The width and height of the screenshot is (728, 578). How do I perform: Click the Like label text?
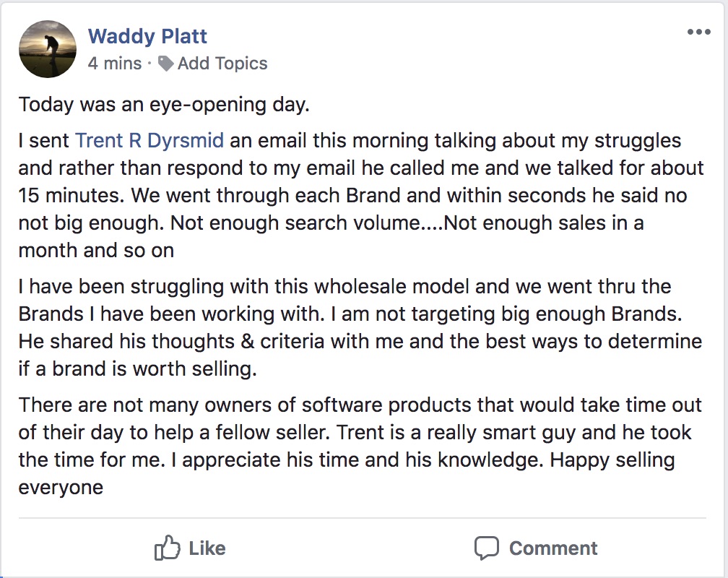pyautogui.click(x=207, y=548)
